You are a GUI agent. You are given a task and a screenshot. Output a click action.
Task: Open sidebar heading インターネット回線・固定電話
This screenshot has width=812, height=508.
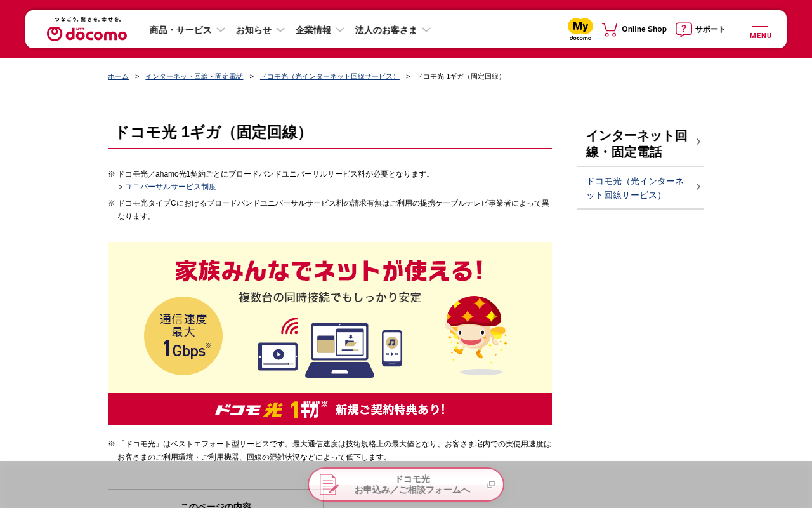coord(641,144)
